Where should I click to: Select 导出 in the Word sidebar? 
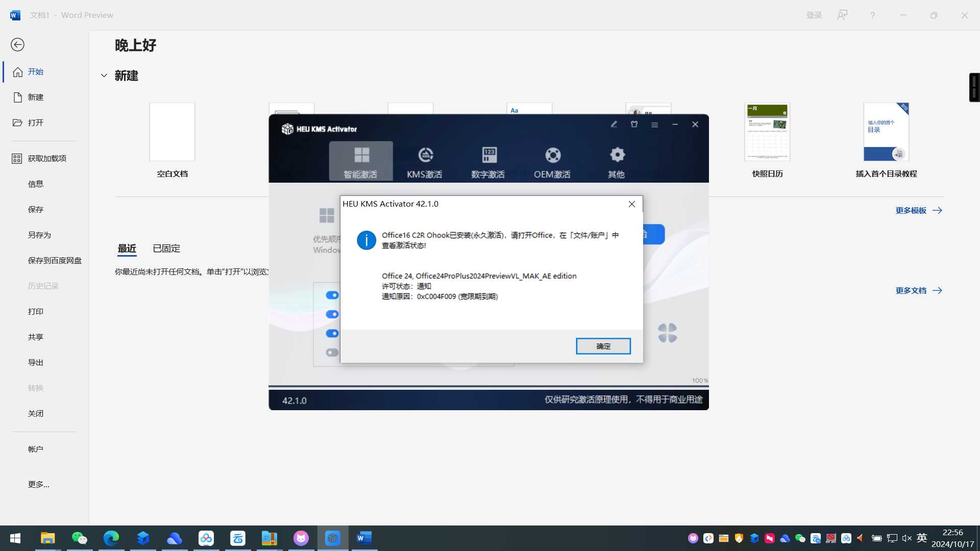pyautogui.click(x=44, y=363)
